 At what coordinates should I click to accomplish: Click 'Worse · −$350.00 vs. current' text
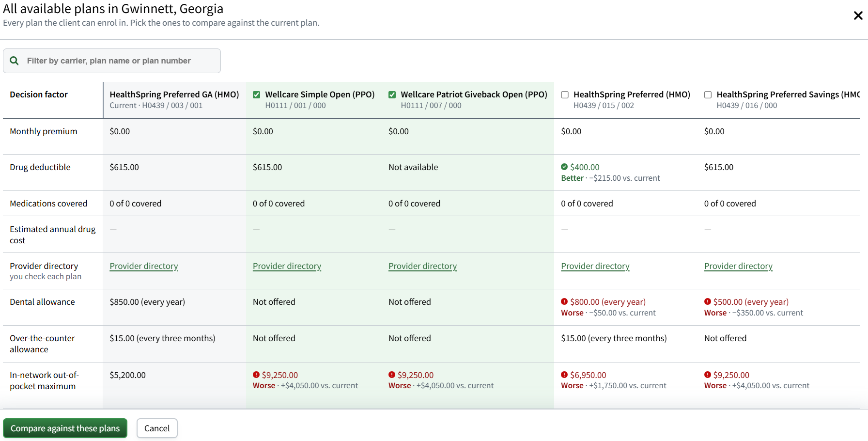tap(754, 313)
